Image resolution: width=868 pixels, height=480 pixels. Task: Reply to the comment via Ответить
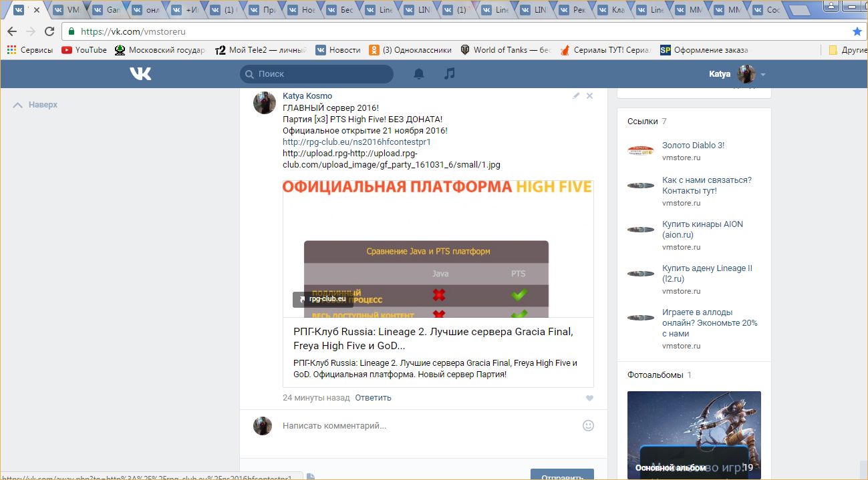373,398
